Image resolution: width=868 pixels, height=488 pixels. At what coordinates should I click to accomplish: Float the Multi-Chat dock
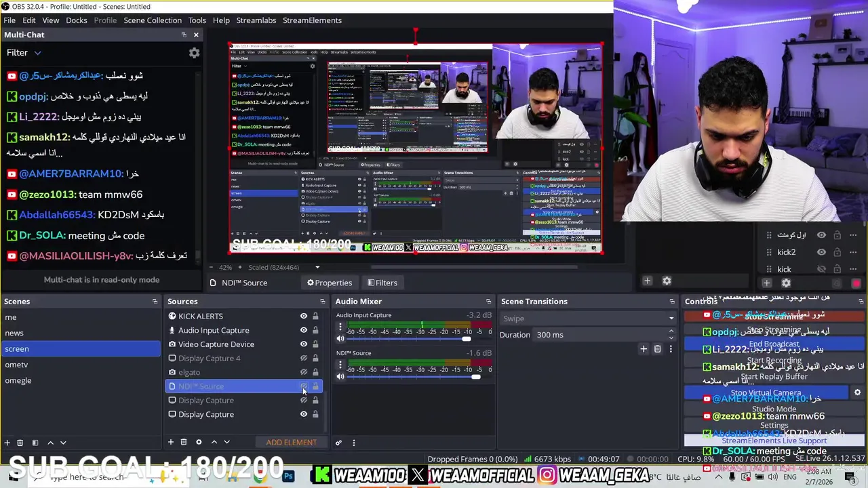click(x=184, y=35)
